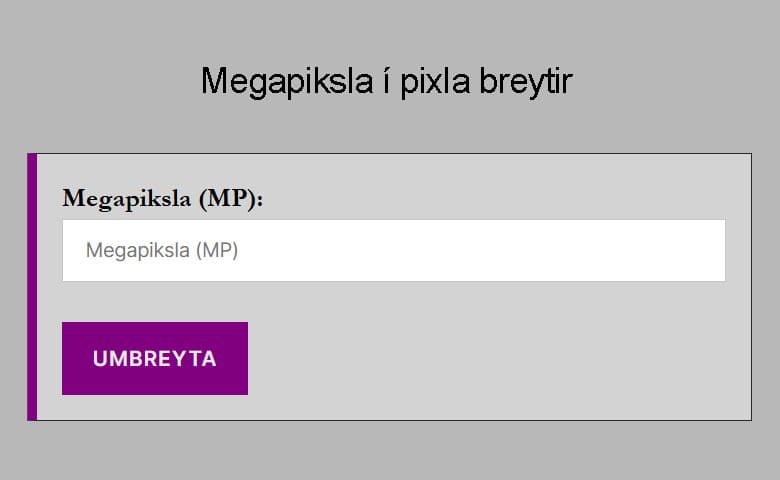Click the heading Megapiksla í pixla breytir

pyautogui.click(x=386, y=81)
